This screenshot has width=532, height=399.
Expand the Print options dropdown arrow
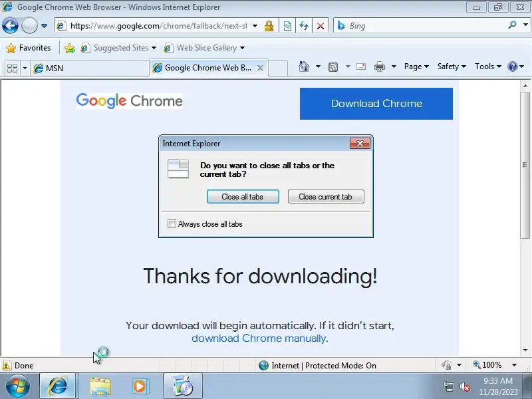394,66
